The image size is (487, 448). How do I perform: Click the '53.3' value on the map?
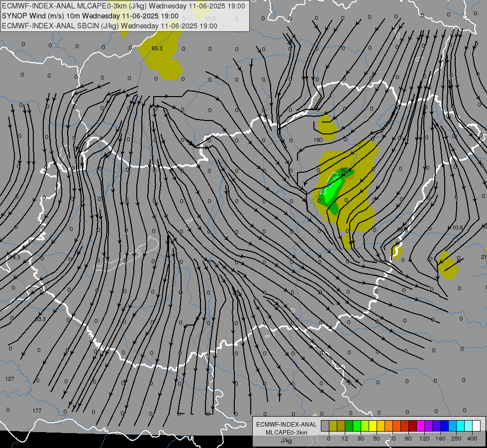(40, 319)
